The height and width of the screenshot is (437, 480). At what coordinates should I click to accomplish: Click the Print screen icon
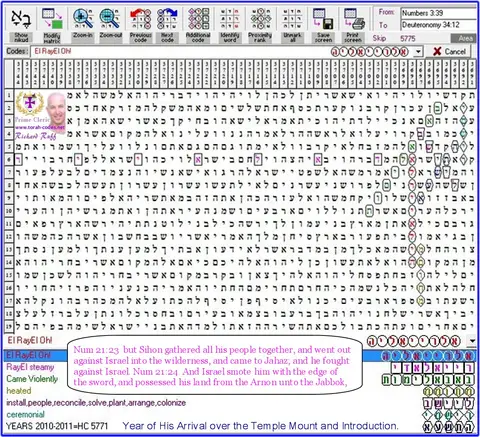point(354,19)
